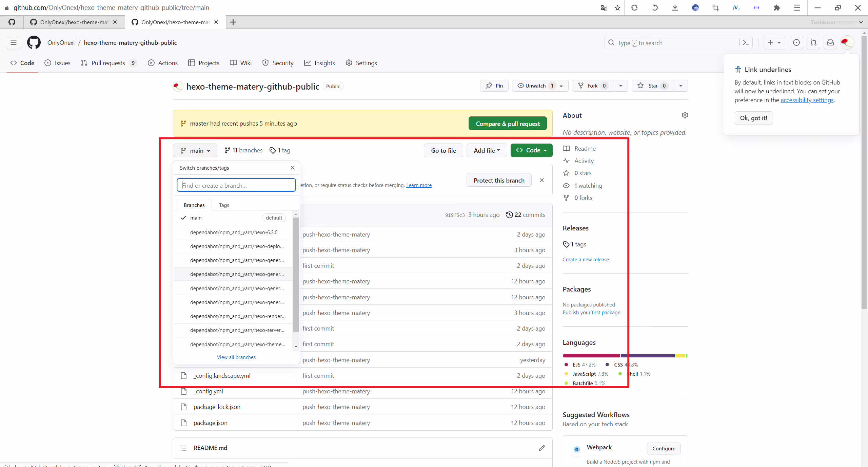Click the _config.landscape.yml file icon
Image resolution: width=868 pixels, height=467 pixels.
coord(183,375)
